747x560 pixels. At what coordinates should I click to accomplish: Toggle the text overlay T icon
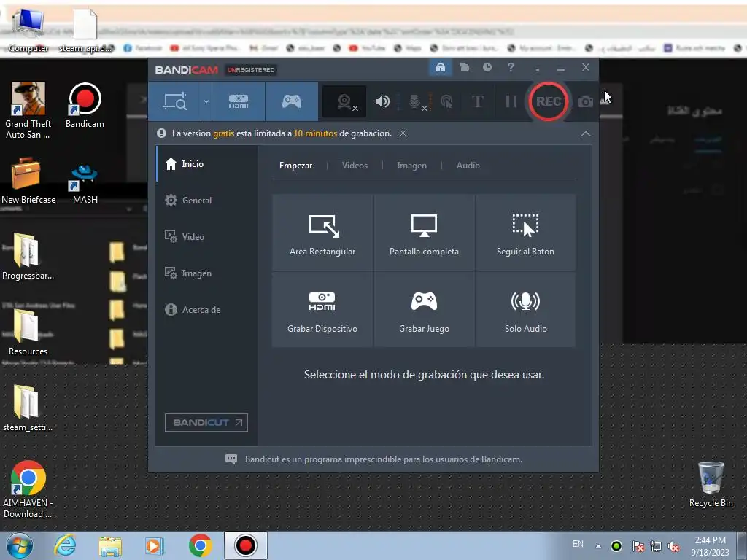pyautogui.click(x=477, y=101)
